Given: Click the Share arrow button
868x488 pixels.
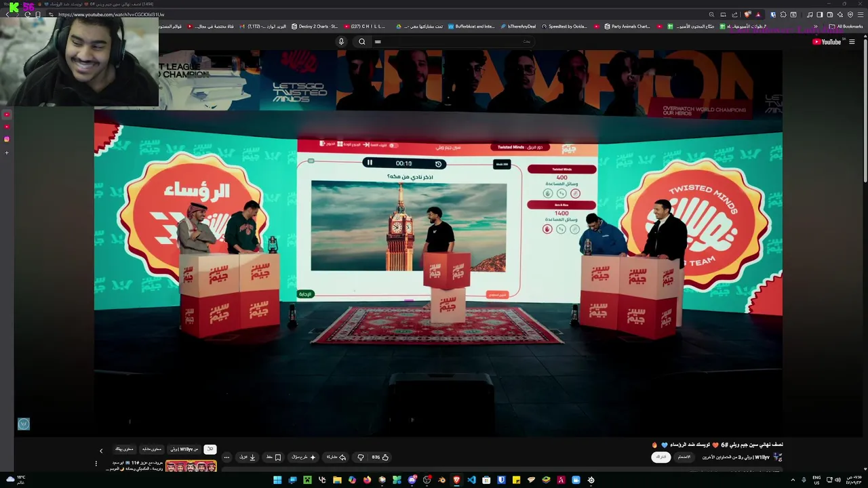Looking at the screenshot, I should point(336,457).
